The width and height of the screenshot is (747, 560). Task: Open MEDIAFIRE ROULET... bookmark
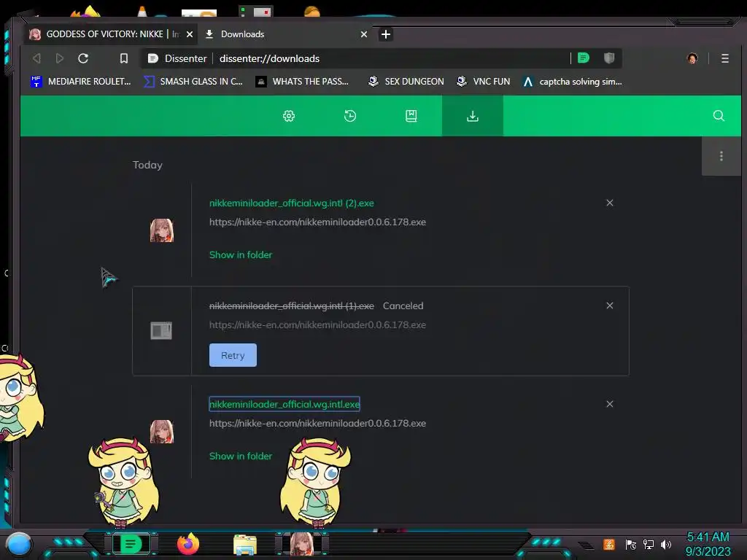80,82
